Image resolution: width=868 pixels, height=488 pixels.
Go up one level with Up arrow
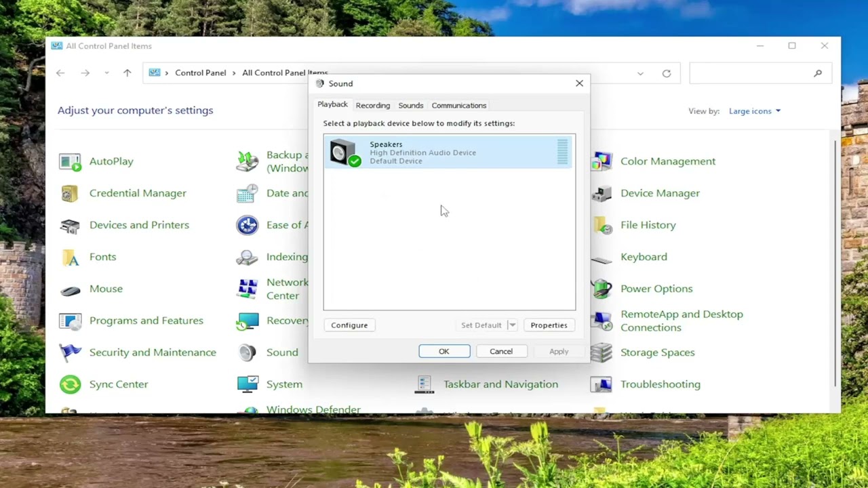pyautogui.click(x=127, y=73)
